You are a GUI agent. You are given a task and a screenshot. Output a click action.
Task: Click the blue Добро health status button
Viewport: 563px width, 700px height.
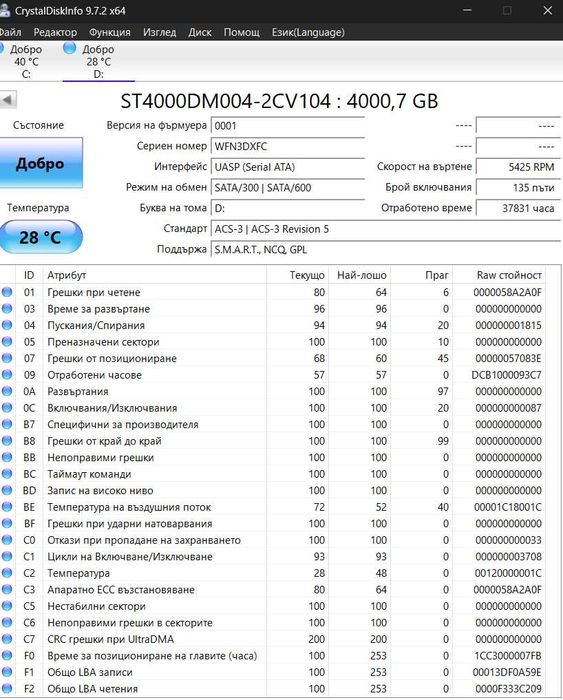click(x=41, y=163)
